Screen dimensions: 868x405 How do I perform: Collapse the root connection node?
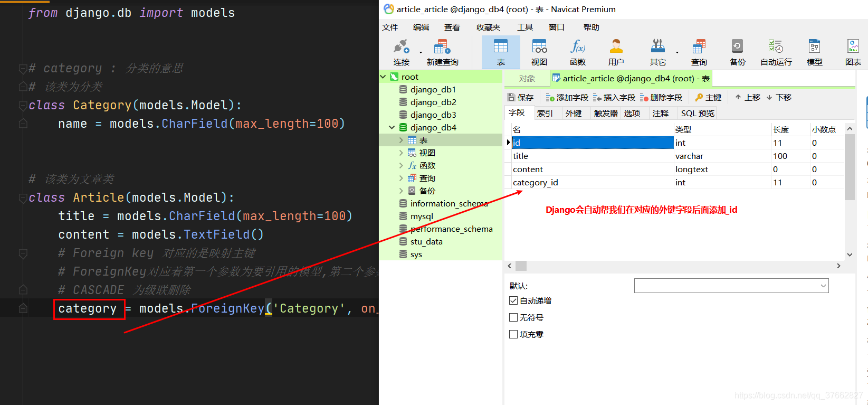click(384, 77)
